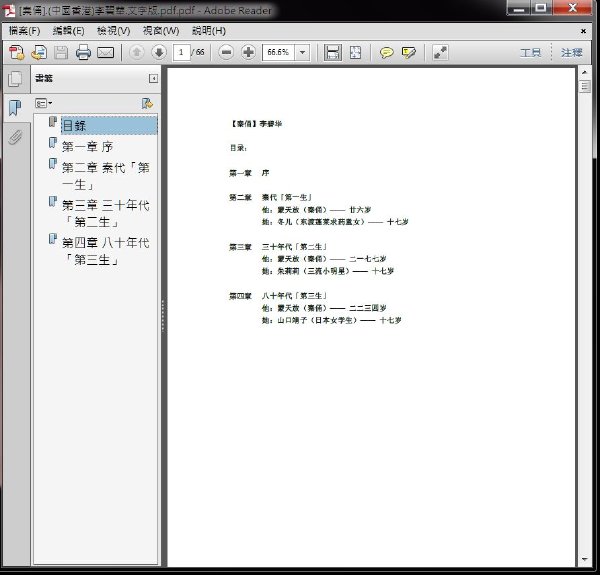Click the create PDF online icon
Image resolution: width=600 pixels, height=575 pixels.
click(16, 52)
